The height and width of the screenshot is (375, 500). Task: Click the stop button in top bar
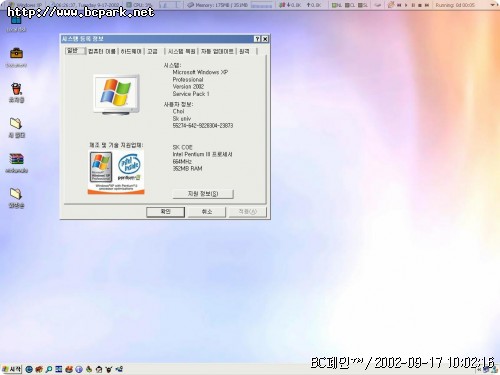pos(420,5)
